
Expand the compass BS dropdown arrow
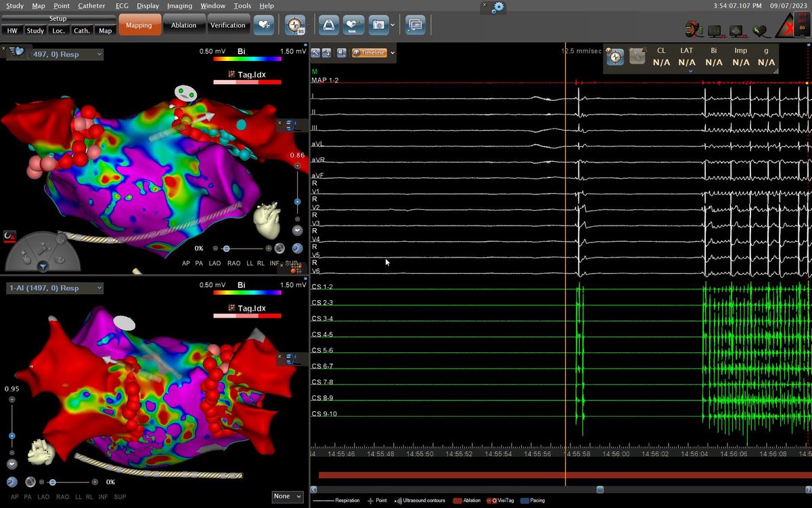pos(309,25)
